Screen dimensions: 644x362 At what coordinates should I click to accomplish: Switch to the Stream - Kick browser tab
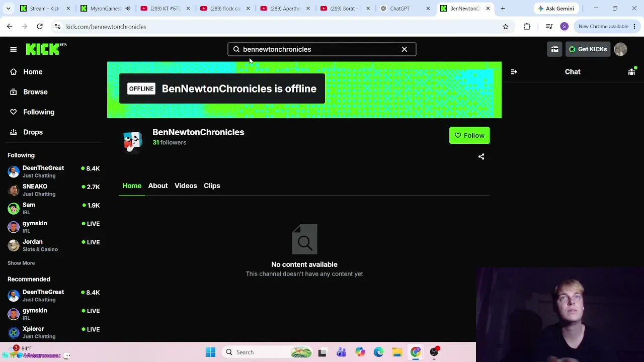point(44,9)
